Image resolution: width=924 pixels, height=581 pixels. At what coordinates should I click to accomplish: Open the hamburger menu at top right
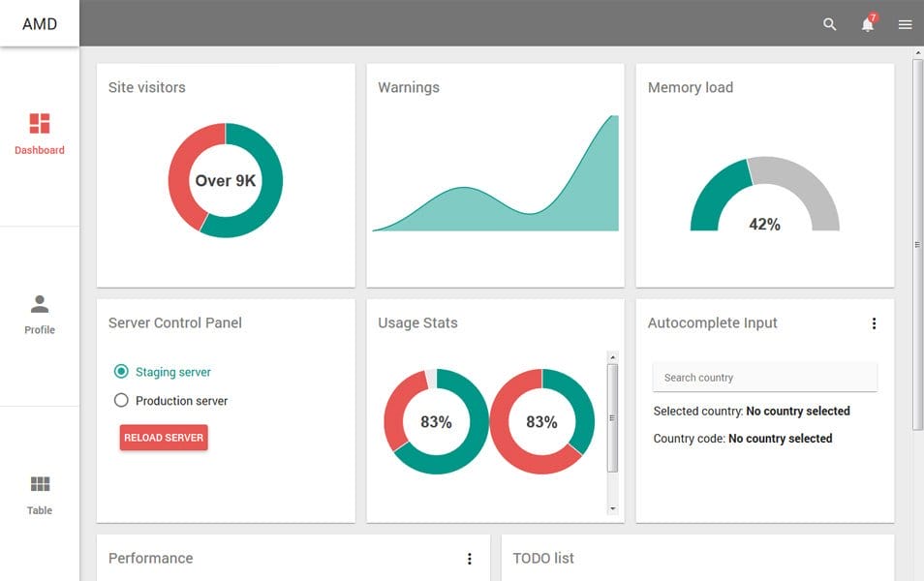pyautogui.click(x=905, y=24)
